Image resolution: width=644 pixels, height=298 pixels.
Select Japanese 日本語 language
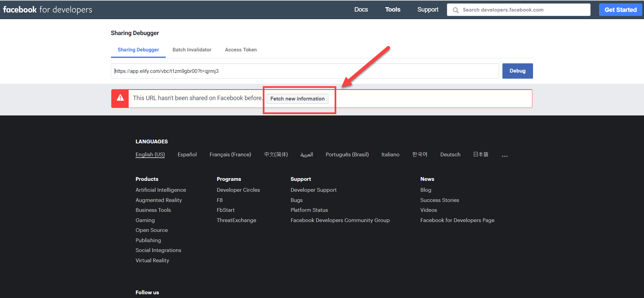click(x=481, y=155)
